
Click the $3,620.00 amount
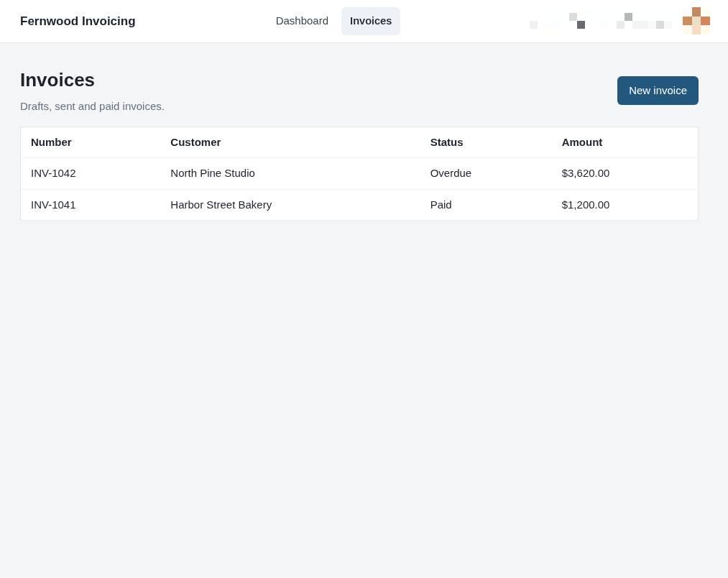585,173
